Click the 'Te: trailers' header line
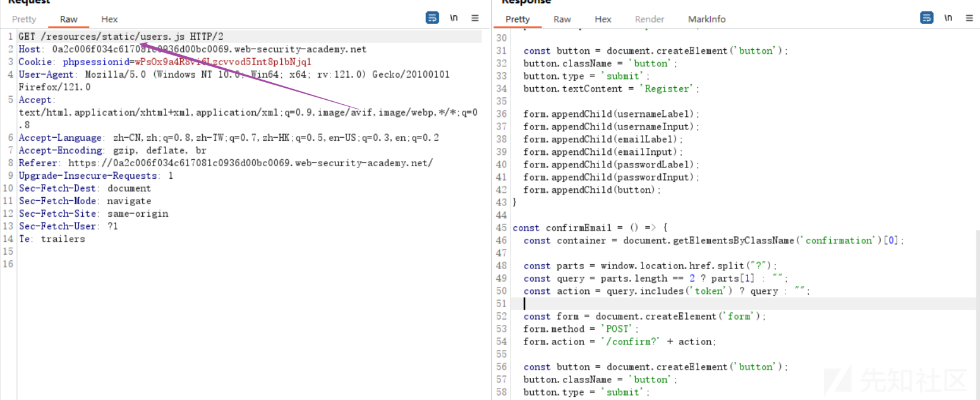This screenshot has width=980, height=400. tap(52, 239)
